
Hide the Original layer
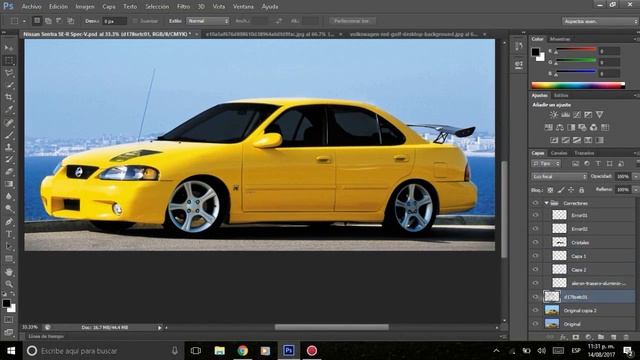click(535, 324)
